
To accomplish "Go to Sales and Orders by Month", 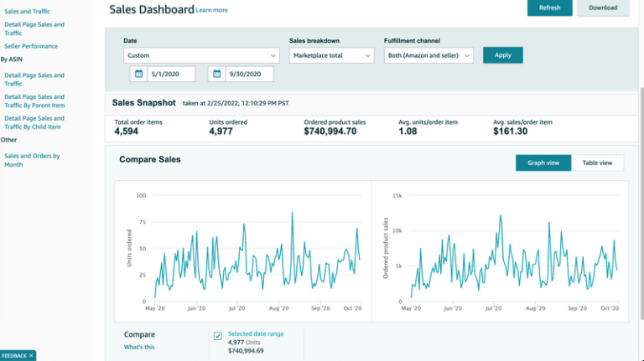I will point(32,160).
